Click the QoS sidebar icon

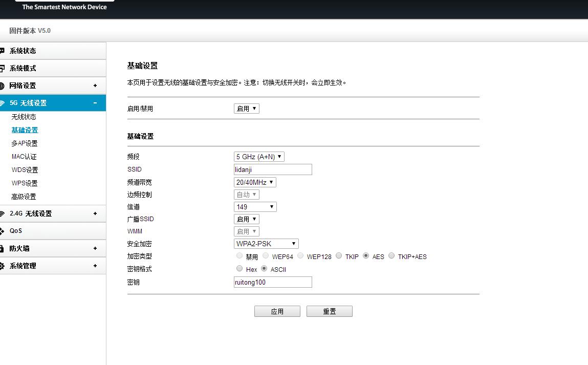point(4,231)
